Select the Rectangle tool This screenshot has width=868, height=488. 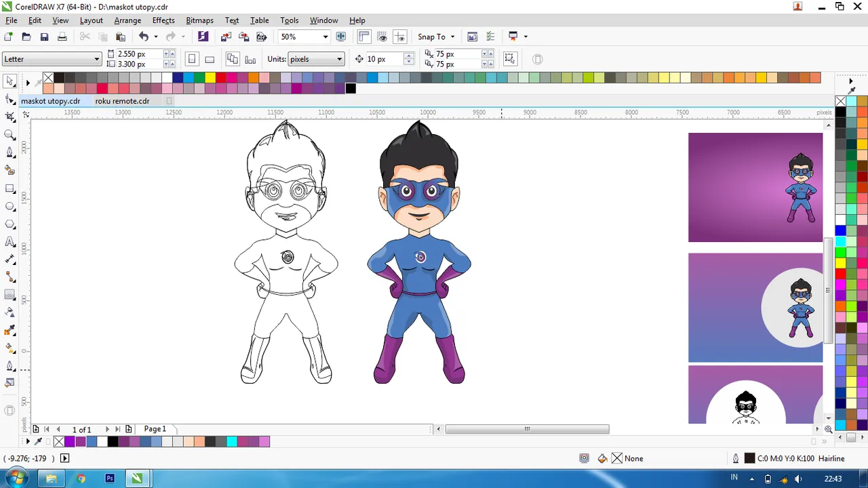[9, 188]
